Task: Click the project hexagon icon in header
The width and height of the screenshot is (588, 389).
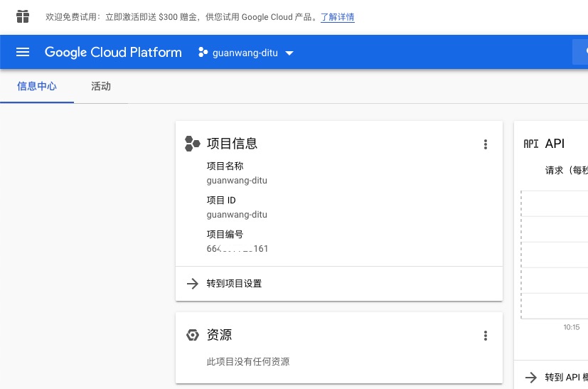Action: pyautogui.click(x=203, y=53)
